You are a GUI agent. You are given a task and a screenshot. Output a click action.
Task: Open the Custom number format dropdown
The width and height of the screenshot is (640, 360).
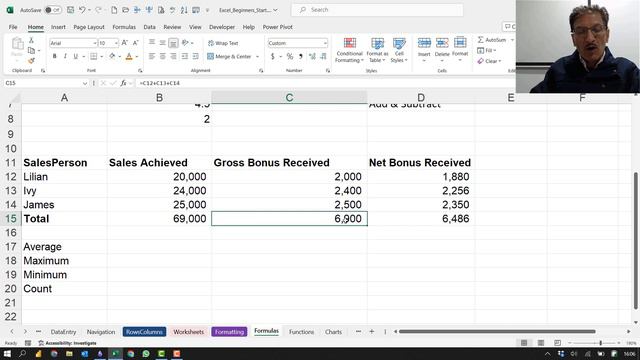pos(325,43)
